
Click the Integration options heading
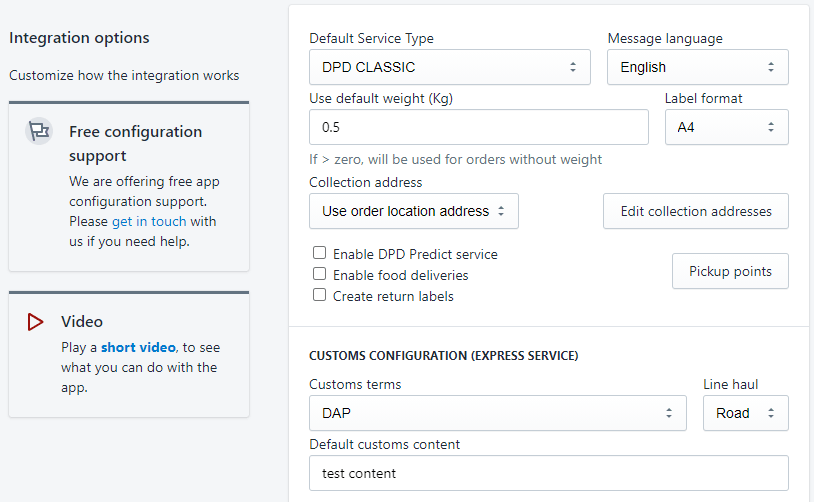[x=79, y=38]
